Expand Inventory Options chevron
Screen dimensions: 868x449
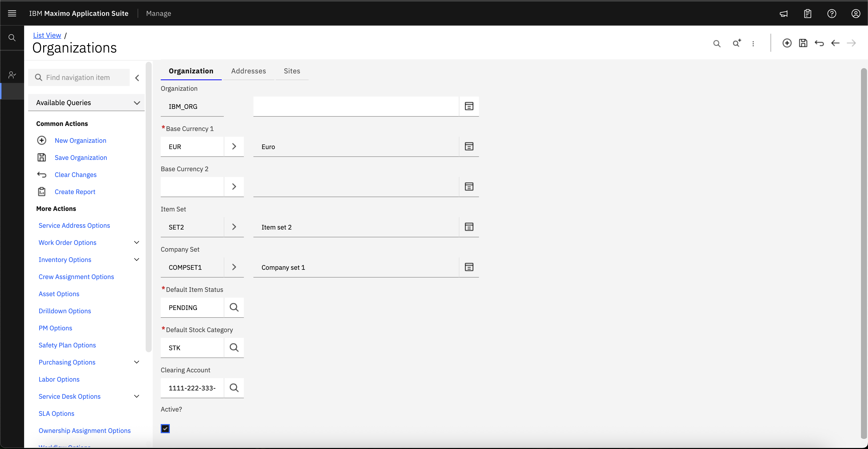pyautogui.click(x=136, y=260)
